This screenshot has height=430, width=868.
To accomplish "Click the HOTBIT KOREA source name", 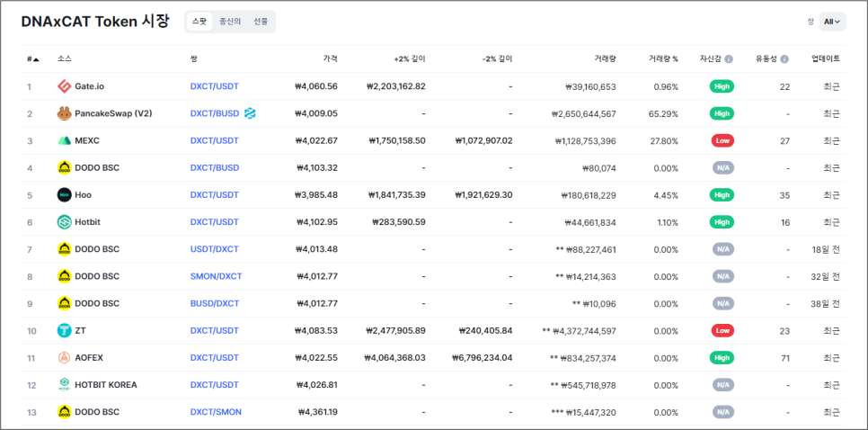I will pos(106,385).
